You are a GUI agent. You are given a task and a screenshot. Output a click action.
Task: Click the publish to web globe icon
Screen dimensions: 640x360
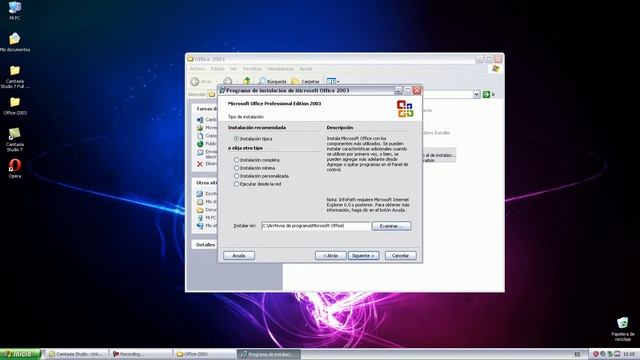point(200,144)
